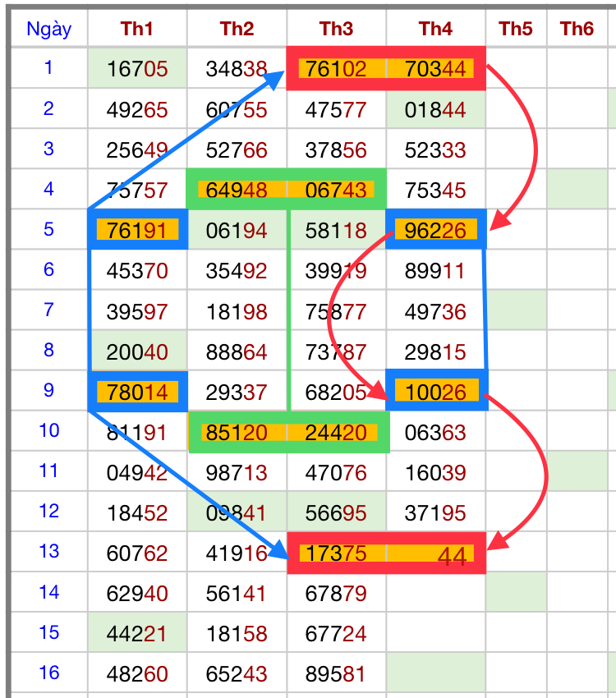
Task: Select the Th6 column header
Action: pyautogui.click(x=577, y=30)
